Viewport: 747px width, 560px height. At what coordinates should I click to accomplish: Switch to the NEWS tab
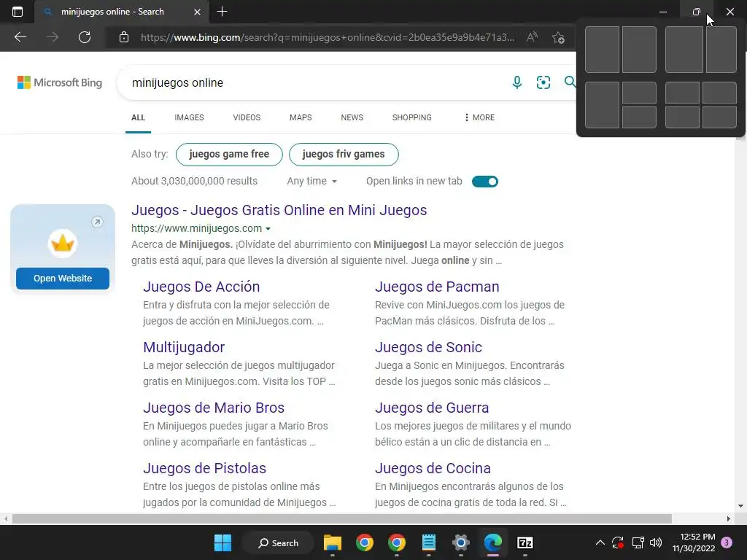352,117
